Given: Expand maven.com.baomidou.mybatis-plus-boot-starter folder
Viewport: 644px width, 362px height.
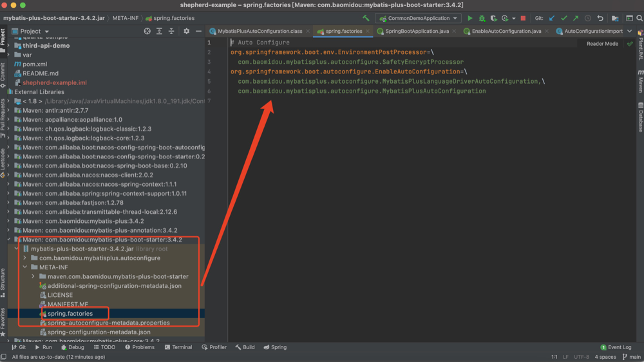Looking at the screenshot, I should [x=33, y=276].
